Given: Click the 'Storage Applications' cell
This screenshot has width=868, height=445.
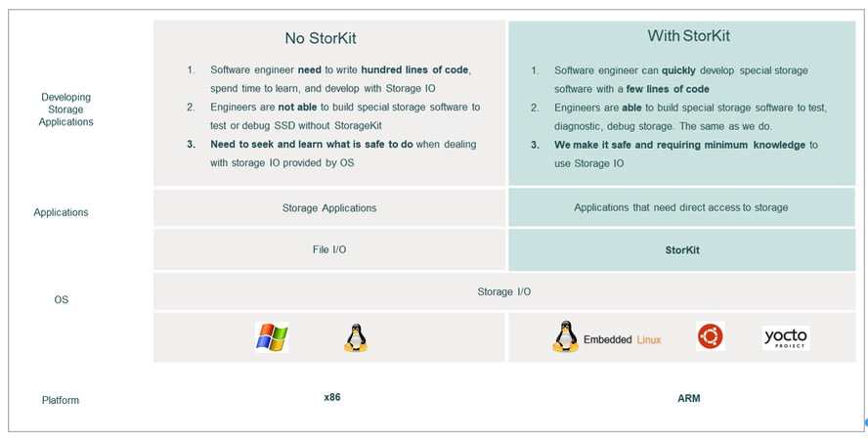Looking at the screenshot, I should pyautogui.click(x=329, y=207).
